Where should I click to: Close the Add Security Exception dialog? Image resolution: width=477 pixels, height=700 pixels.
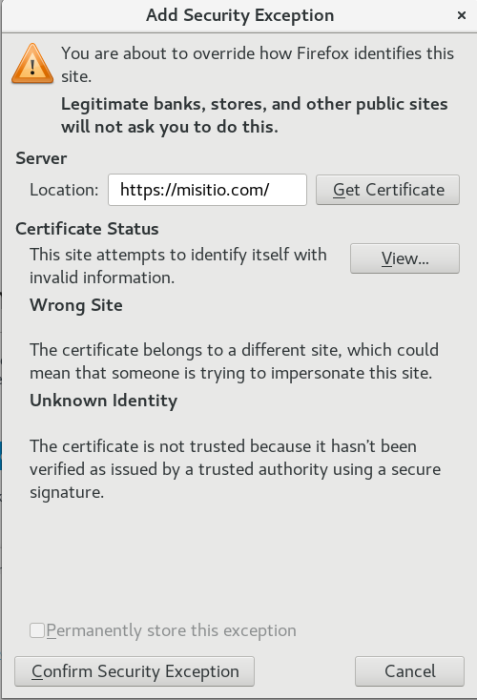[462, 16]
